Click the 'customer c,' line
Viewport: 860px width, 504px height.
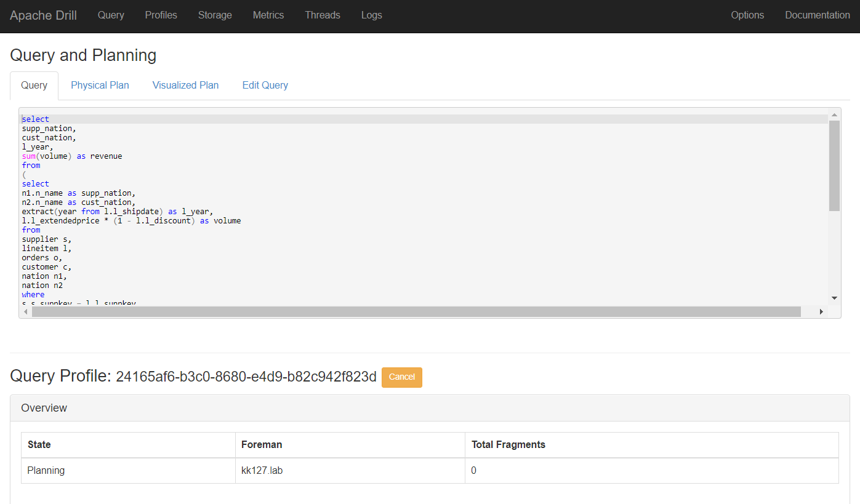[x=47, y=267]
